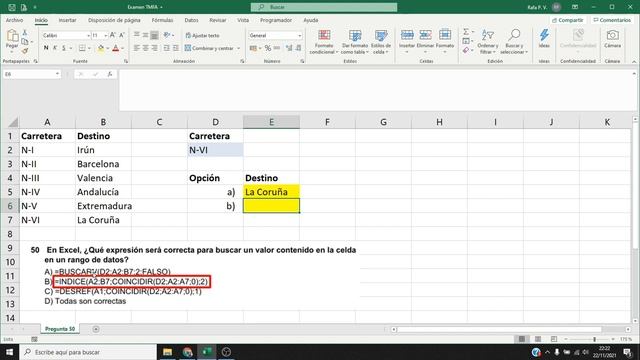Click the increase indent icon
The width and height of the screenshot is (640, 360).
point(176,48)
